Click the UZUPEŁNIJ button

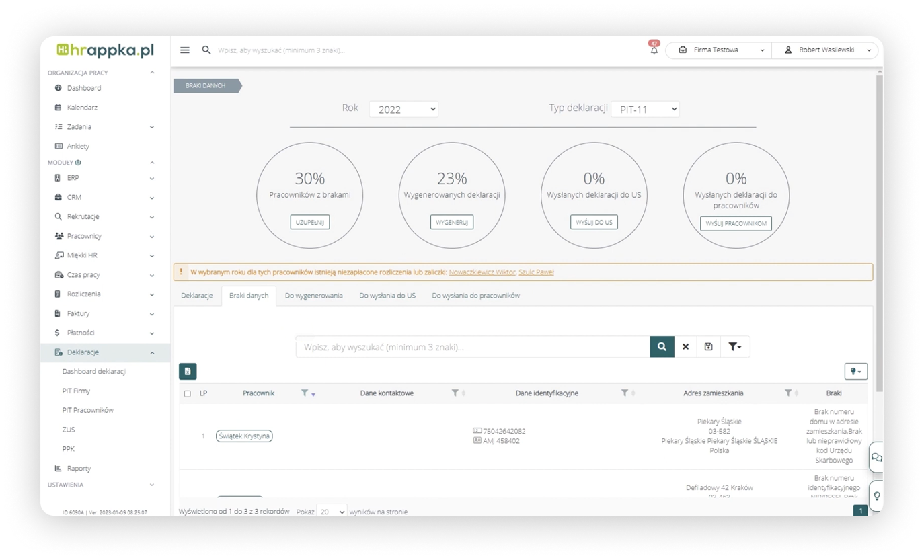tap(309, 223)
